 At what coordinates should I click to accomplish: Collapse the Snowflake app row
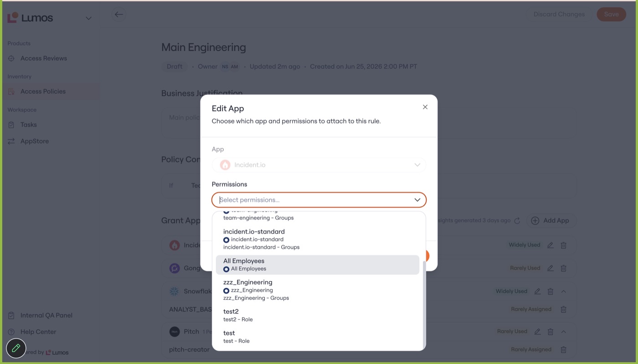click(x=563, y=291)
